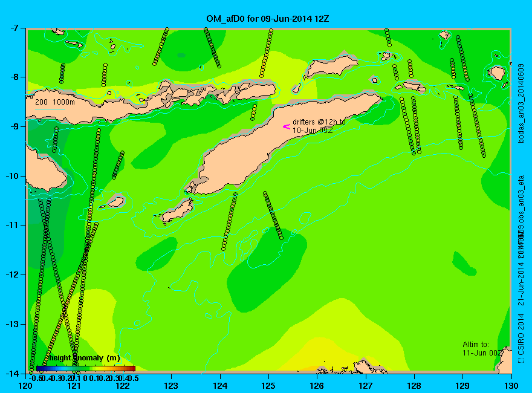The width and height of the screenshot is (532, 393).
Task: Click longitude axis label '120'
Action: click(x=26, y=386)
